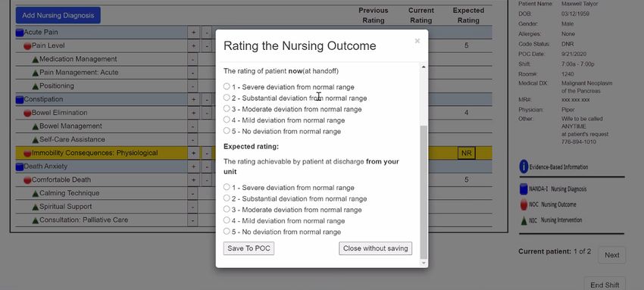The height and width of the screenshot is (290, 644).
Task: Choose expected rating 1 - Severe deviation
Action: pyautogui.click(x=227, y=187)
